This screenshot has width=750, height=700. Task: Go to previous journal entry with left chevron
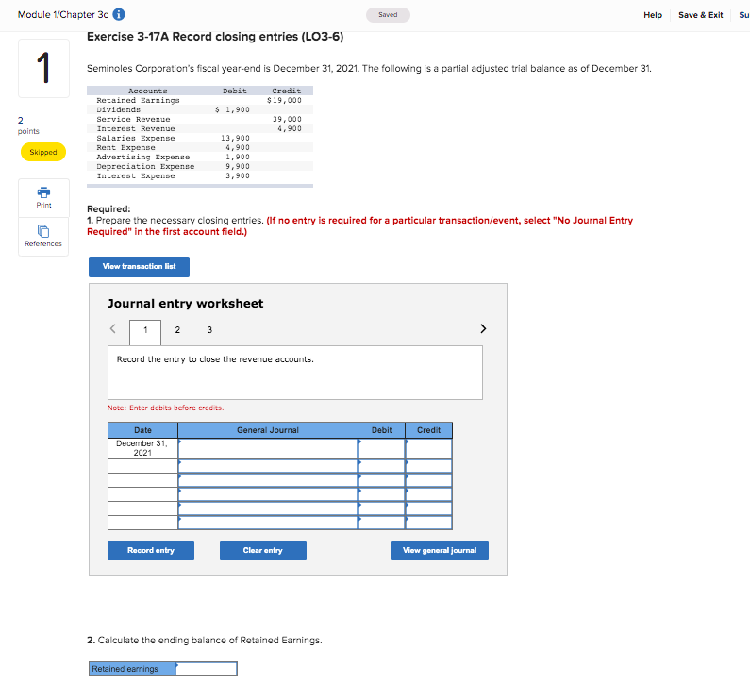(x=113, y=328)
